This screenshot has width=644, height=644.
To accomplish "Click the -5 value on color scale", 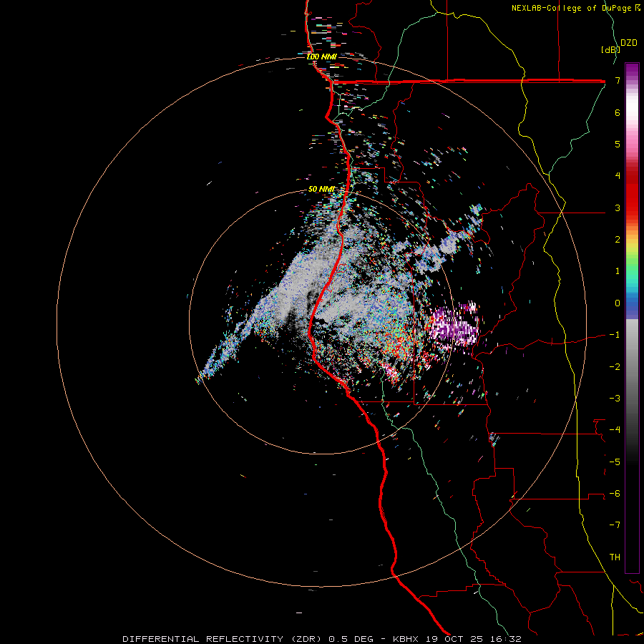I will pos(615,462).
